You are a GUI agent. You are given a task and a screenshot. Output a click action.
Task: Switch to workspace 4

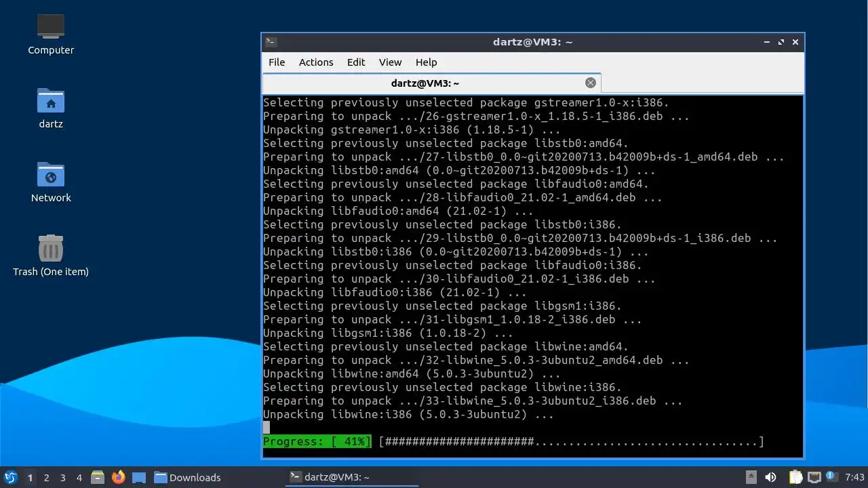pos(79,477)
